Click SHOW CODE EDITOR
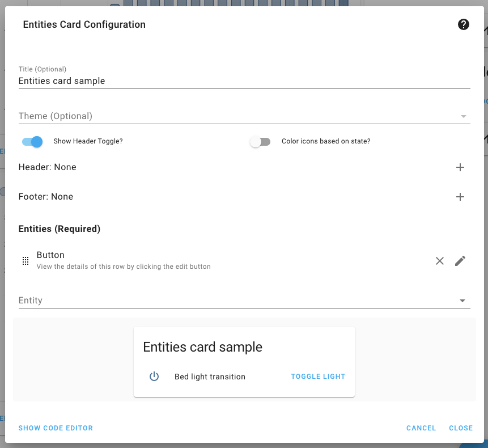The image size is (488, 448). [x=56, y=428]
